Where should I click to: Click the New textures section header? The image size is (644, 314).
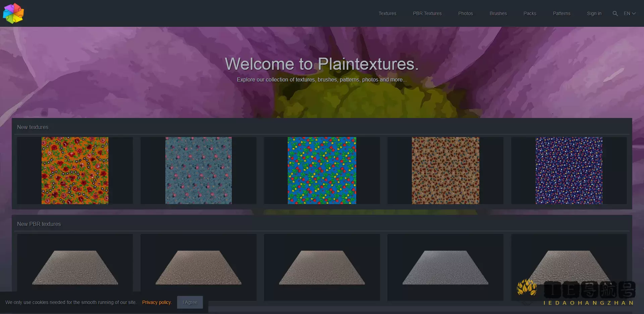pos(33,127)
